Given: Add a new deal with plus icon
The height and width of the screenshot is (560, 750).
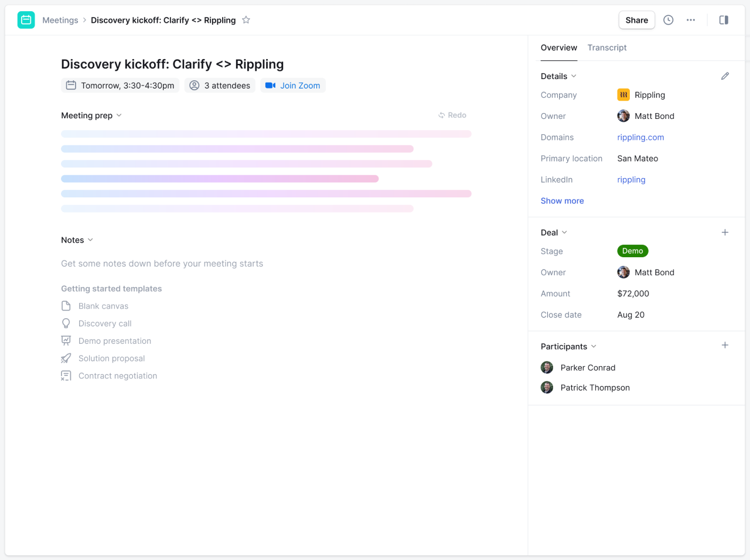Looking at the screenshot, I should point(725,233).
